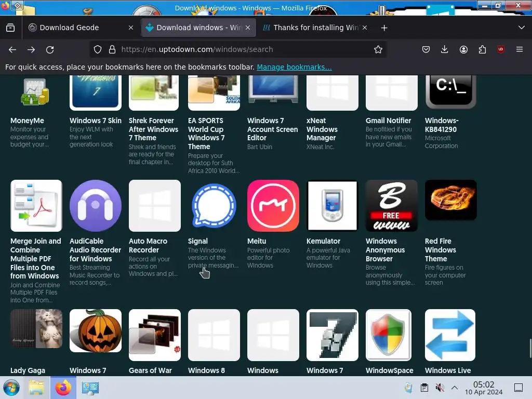Viewport: 532px width, 399px height.
Task: Click the Manage bookmarks link
Action: tap(294, 67)
